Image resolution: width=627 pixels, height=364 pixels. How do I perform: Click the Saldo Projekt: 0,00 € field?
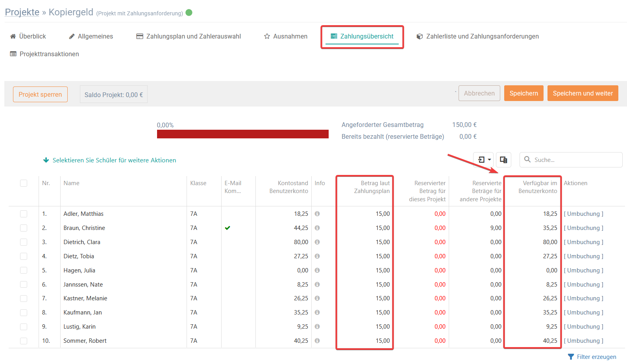coord(114,94)
